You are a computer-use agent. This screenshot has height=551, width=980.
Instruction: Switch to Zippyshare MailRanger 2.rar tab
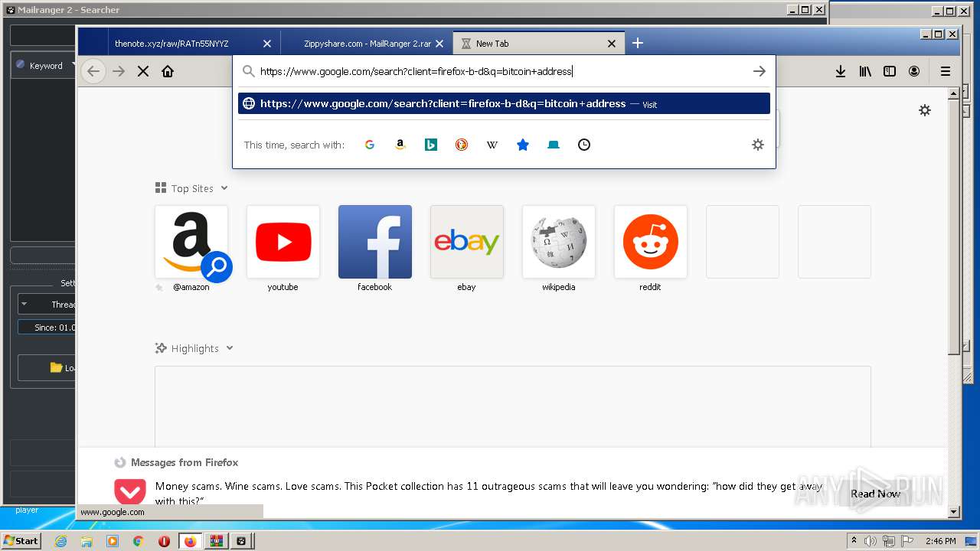click(367, 44)
